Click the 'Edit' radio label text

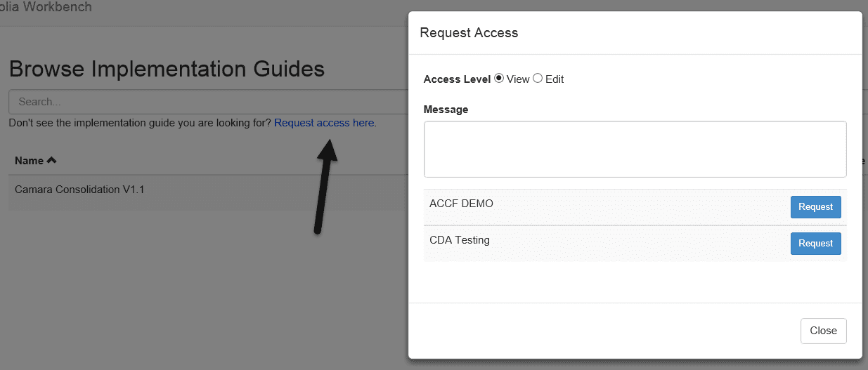[x=555, y=79]
